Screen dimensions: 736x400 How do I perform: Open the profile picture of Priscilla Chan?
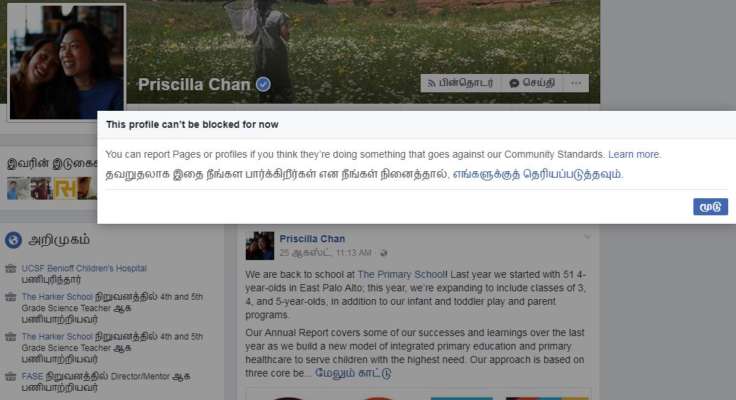67,62
